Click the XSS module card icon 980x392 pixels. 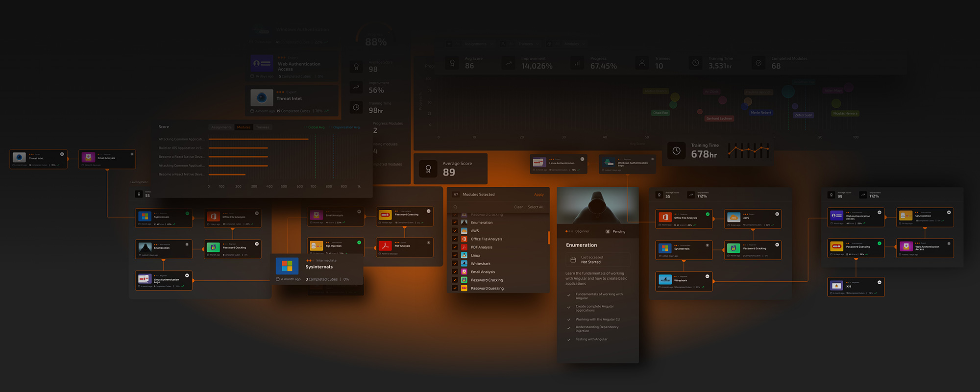pyautogui.click(x=836, y=286)
